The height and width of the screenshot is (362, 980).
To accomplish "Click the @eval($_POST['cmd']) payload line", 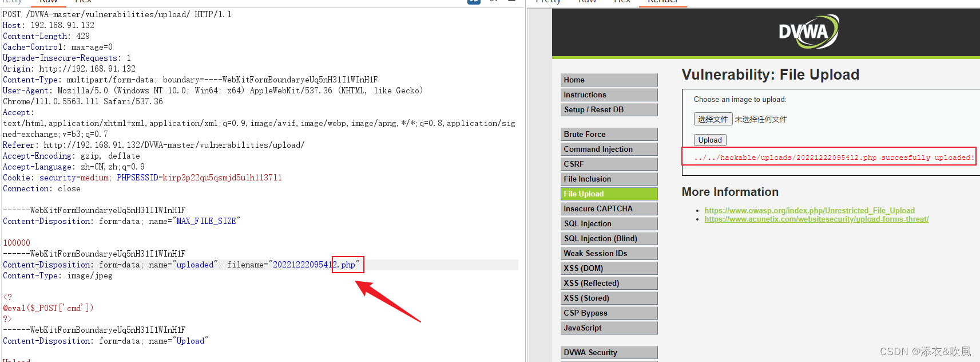I will point(48,308).
